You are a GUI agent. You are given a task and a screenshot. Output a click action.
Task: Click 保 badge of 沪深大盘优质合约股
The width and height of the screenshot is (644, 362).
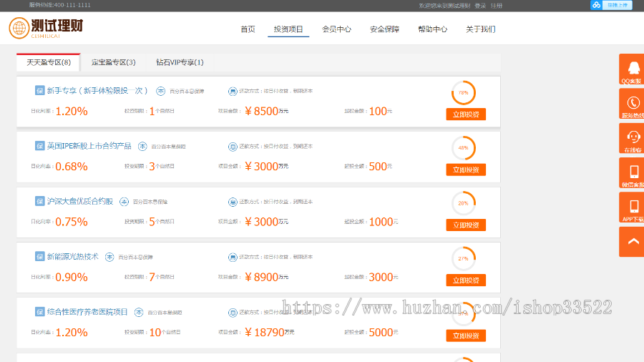[39, 201]
